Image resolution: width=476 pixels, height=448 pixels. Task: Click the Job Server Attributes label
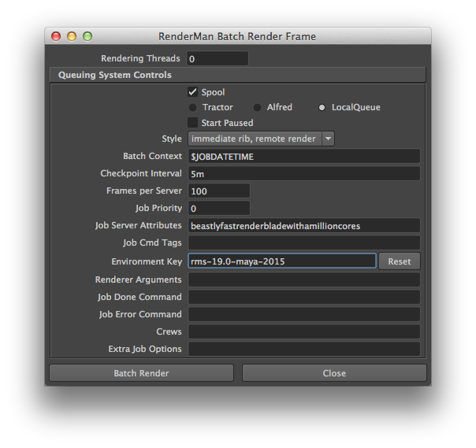[x=139, y=225]
